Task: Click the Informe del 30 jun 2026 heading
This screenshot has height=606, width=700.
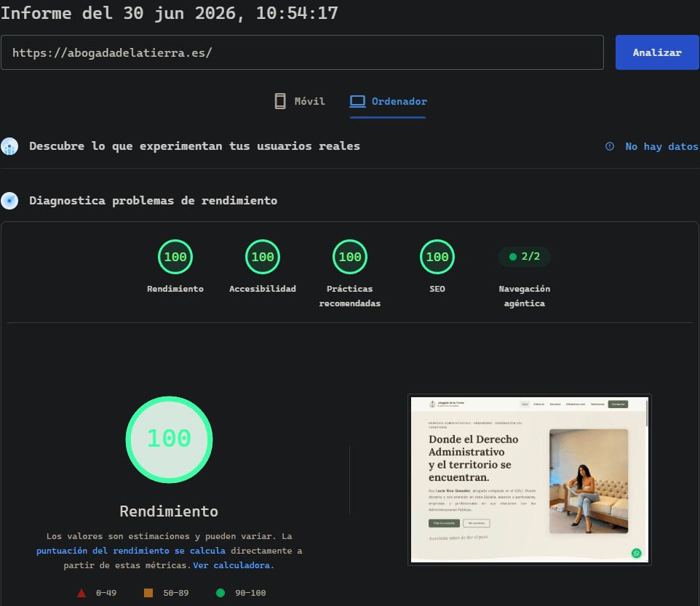Action: point(170,13)
